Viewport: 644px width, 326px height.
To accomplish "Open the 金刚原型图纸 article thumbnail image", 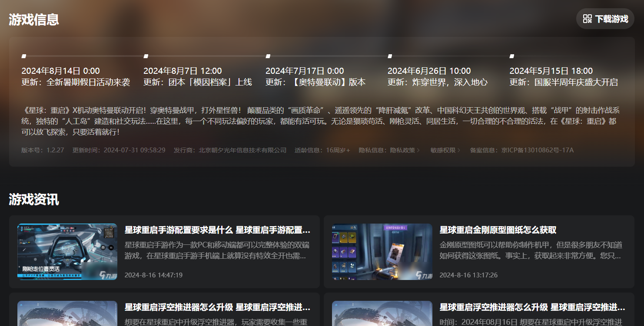I will pos(382,252).
